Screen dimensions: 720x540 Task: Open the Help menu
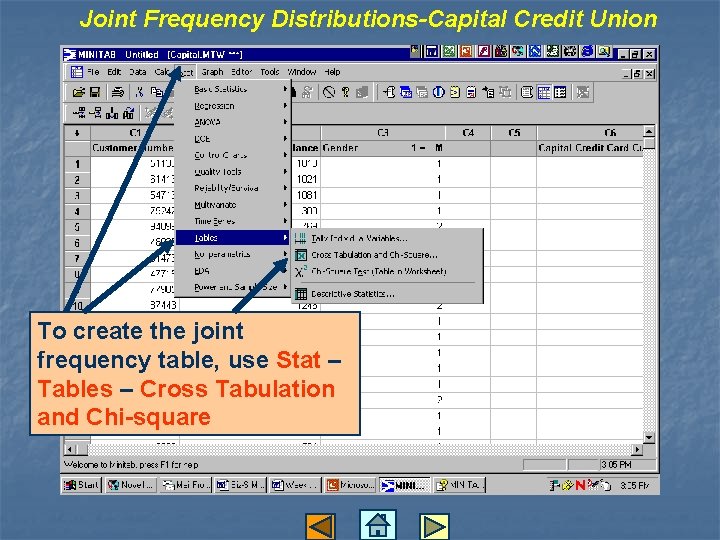332,72
